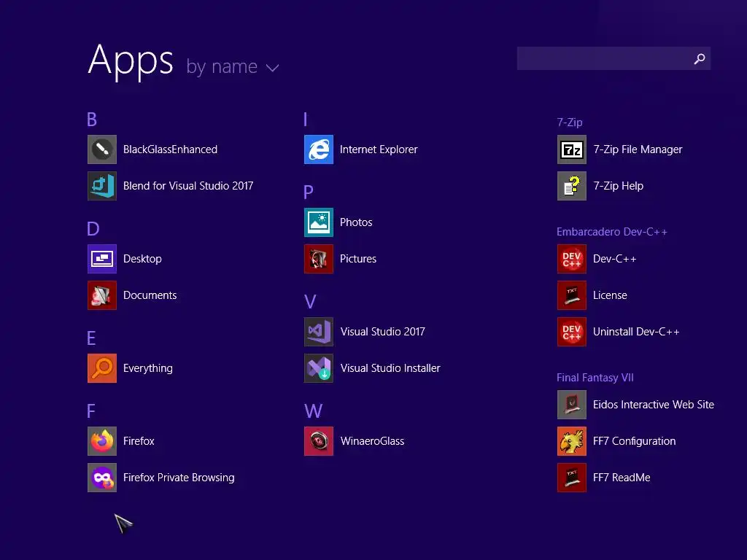
Task: Open Firefox Private Browsing icon
Action: (102, 478)
